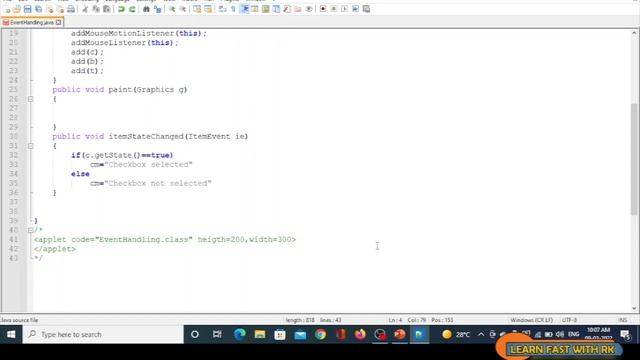Click line number 39 in margin
The width and height of the screenshot is (640, 360).
[x=13, y=221]
